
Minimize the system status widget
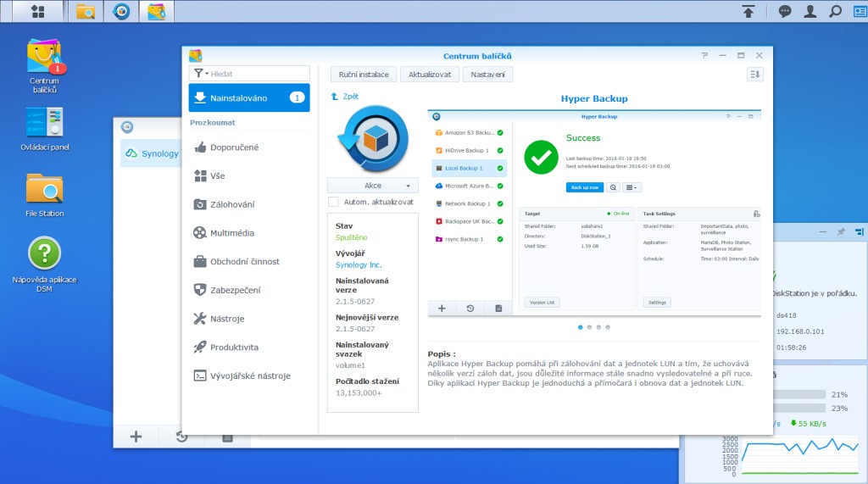pyautogui.click(x=822, y=232)
